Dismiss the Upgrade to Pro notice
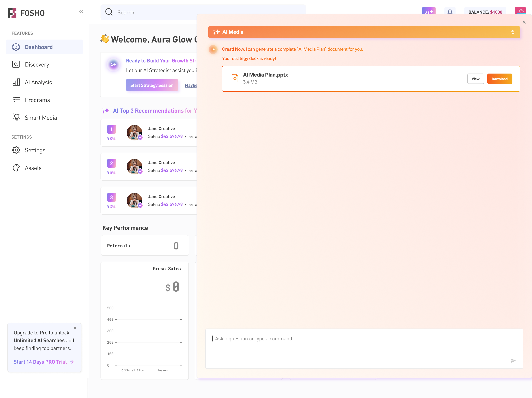The image size is (532, 398). (x=75, y=328)
